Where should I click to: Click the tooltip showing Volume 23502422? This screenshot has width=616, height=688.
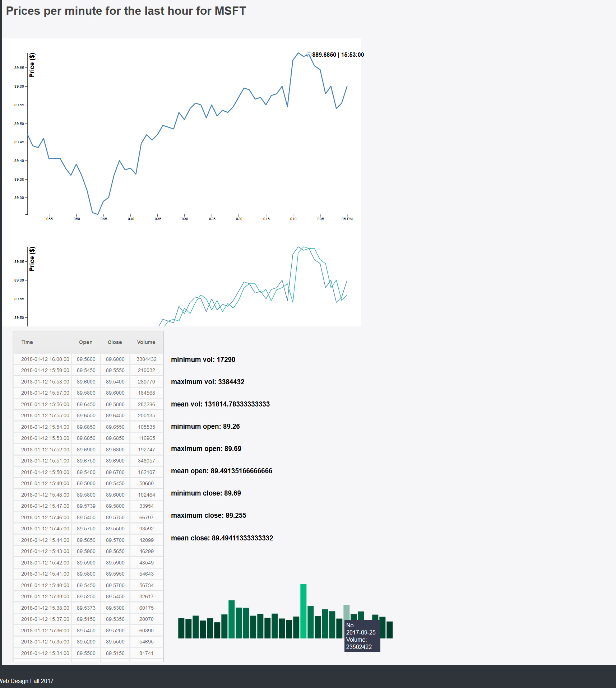(362, 636)
